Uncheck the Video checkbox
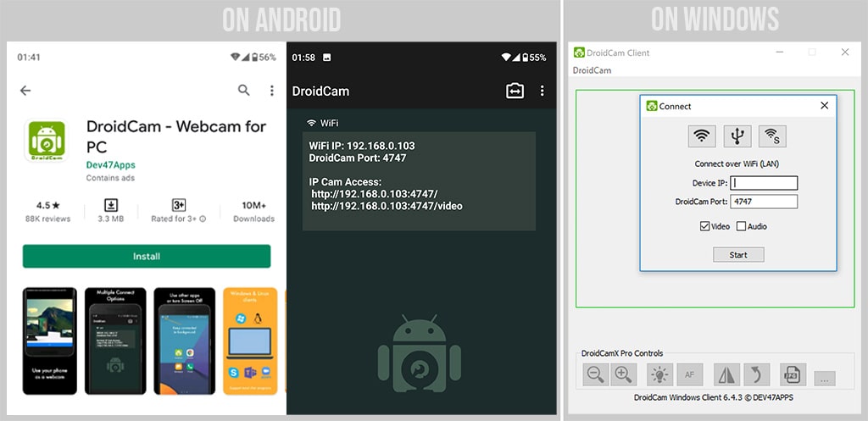Screen dimensions: 868x421 tap(704, 226)
